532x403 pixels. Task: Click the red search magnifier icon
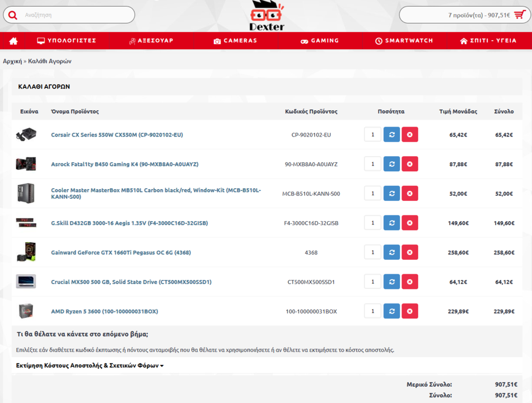[12, 15]
